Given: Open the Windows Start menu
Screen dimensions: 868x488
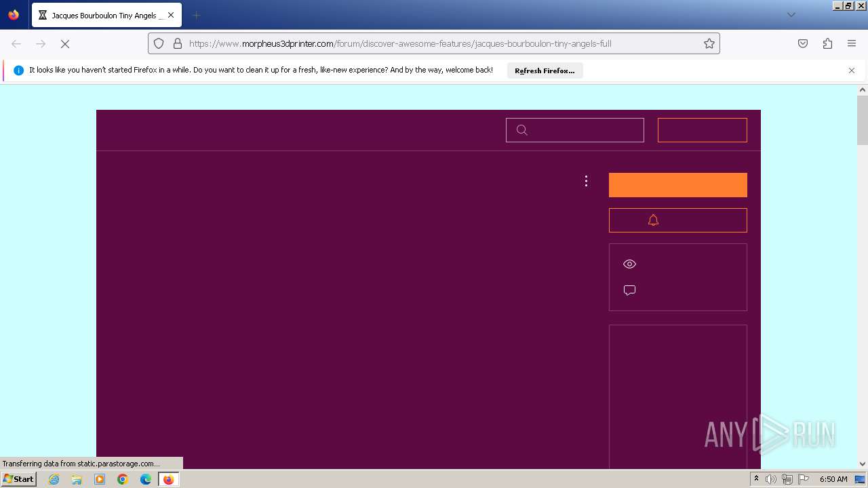Looking at the screenshot, I should pyautogui.click(x=18, y=479).
